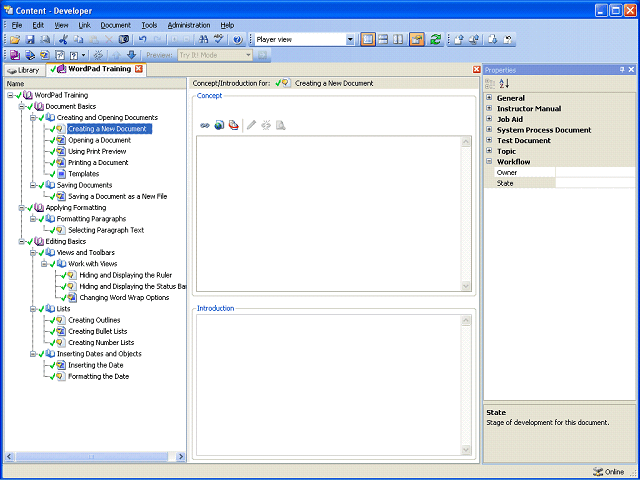Toggle the Properties pane auto-hide pin
640x480 pixels.
tap(622, 70)
